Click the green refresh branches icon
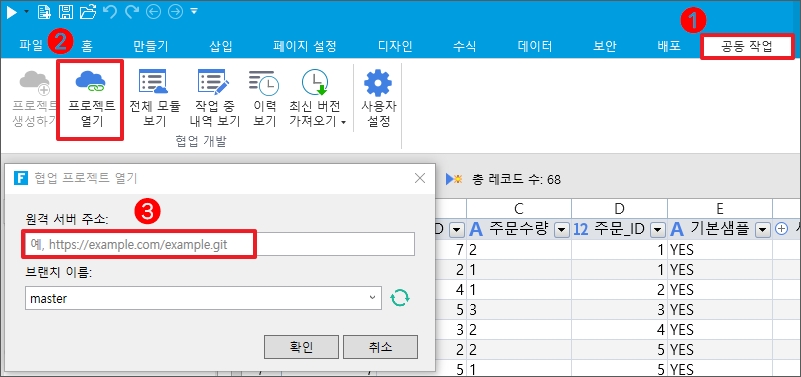The height and width of the screenshot is (377, 801). [x=400, y=298]
